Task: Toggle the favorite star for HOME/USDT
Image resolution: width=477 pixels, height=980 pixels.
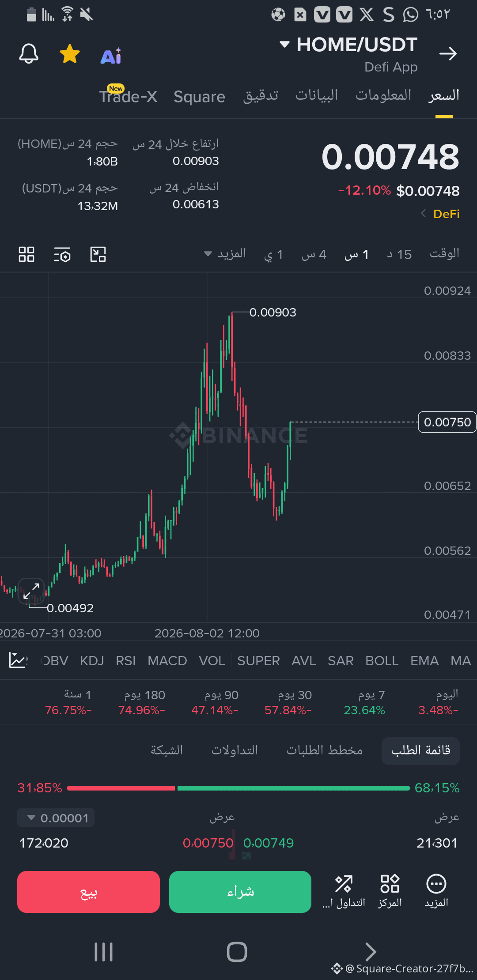Action: [70, 54]
